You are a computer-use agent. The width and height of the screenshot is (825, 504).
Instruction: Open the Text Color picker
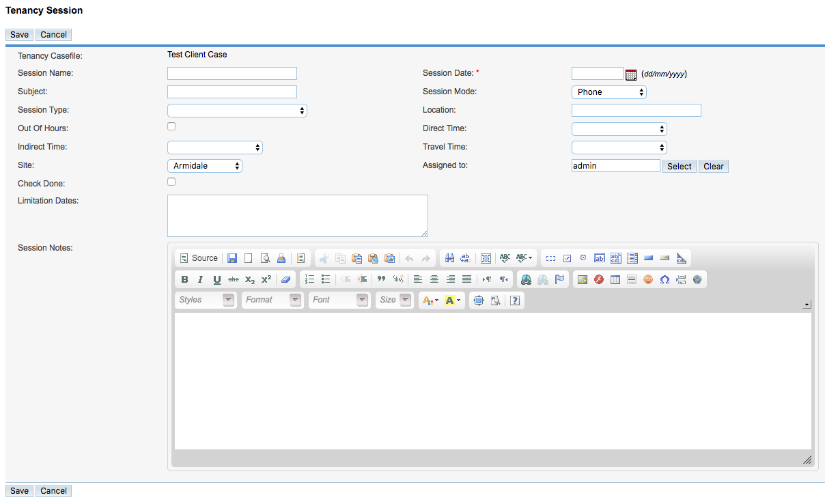coord(430,300)
